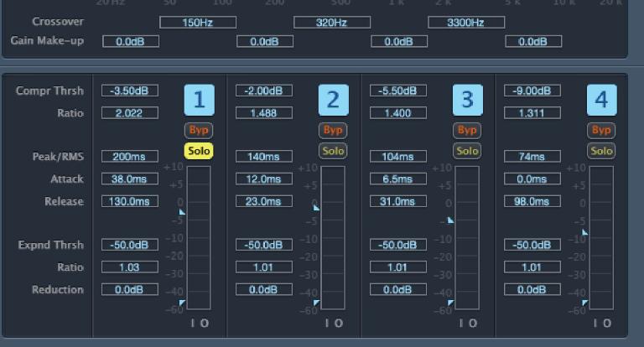Click the 31.0ms release field

[x=398, y=201]
